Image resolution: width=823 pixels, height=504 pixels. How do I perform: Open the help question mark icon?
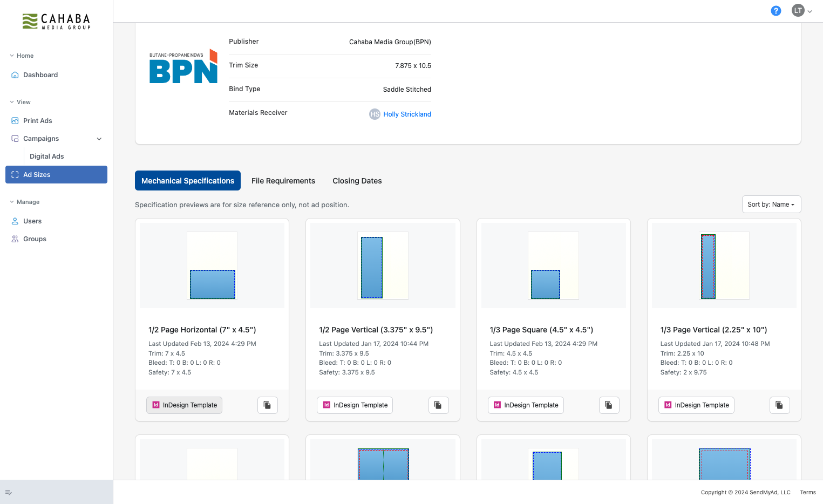pyautogui.click(x=776, y=11)
